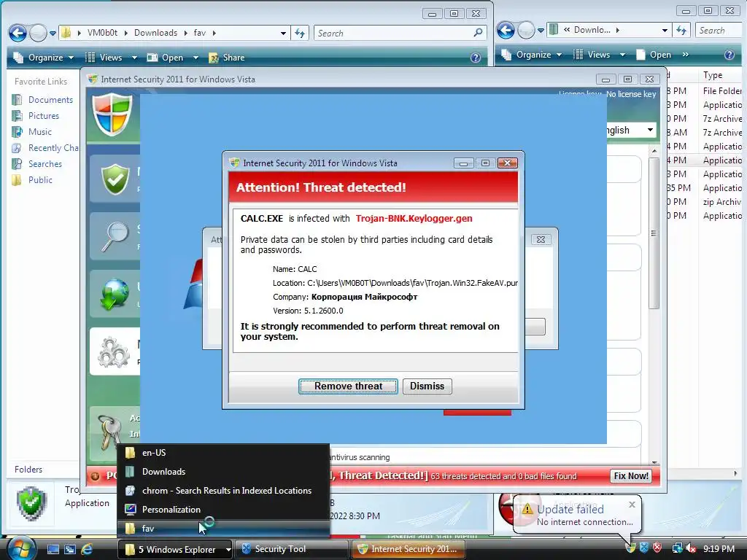Viewport: 747px width, 560px height.
Task: Click the 9:19 PM taskbar clock
Action: click(x=719, y=549)
